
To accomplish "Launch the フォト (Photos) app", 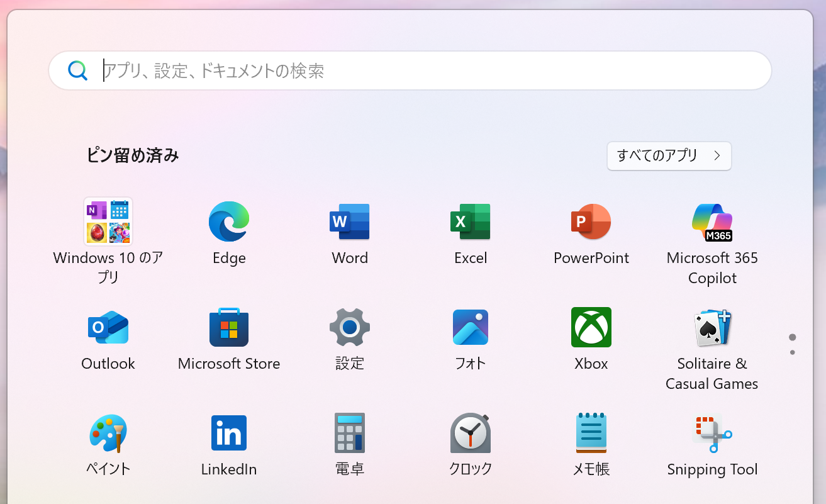I will (x=471, y=327).
